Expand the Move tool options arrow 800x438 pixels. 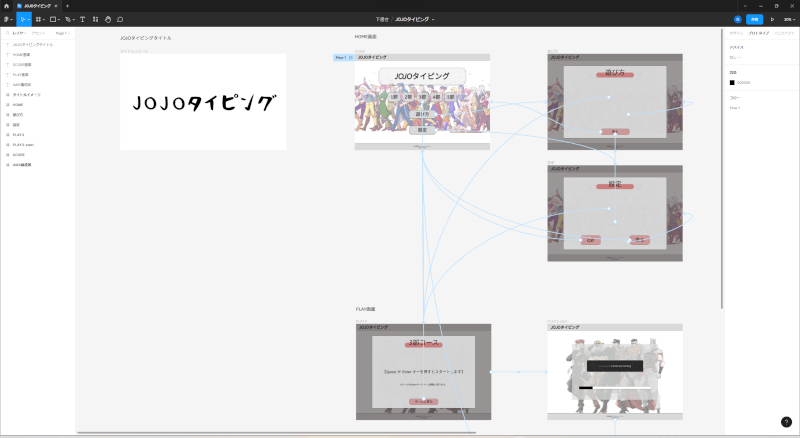pos(29,19)
